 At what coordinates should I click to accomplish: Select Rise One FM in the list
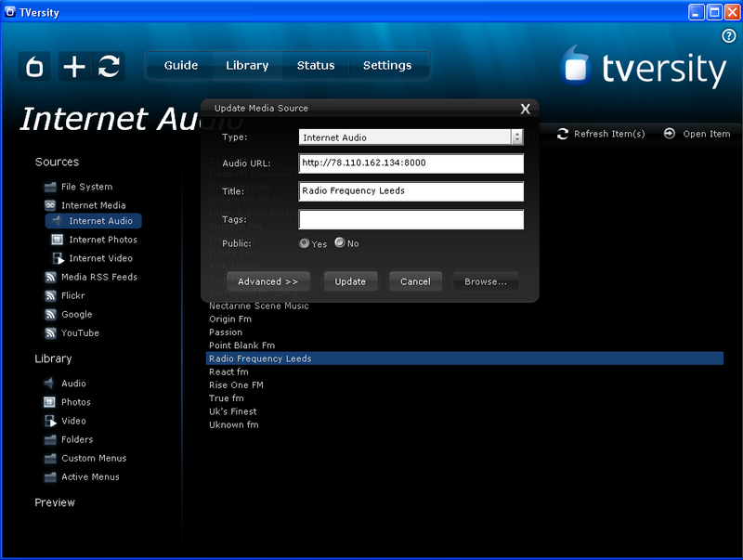pos(236,385)
